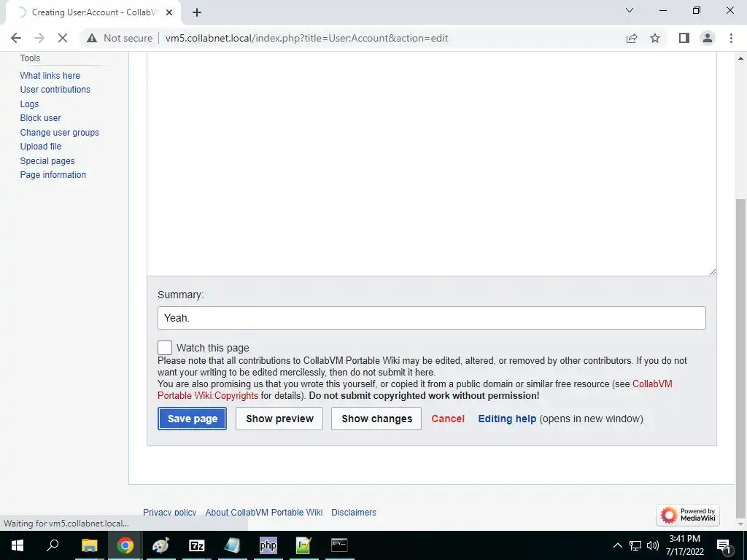Click the taskbar clock and date

pos(684,545)
